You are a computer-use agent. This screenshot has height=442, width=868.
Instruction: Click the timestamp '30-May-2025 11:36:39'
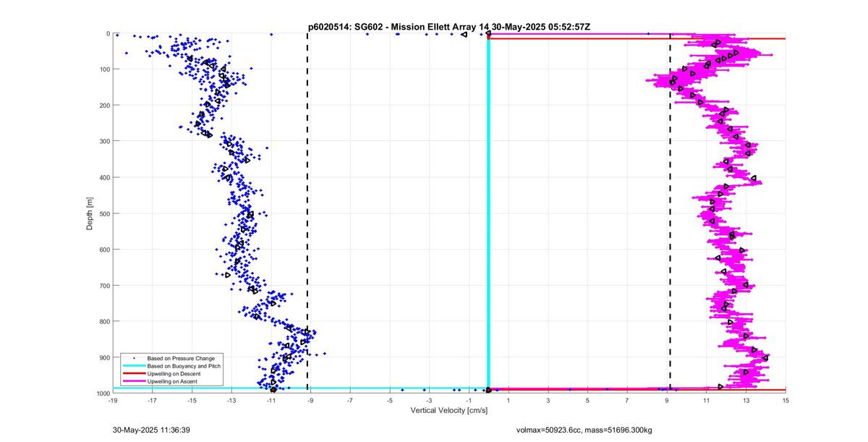click(151, 430)
